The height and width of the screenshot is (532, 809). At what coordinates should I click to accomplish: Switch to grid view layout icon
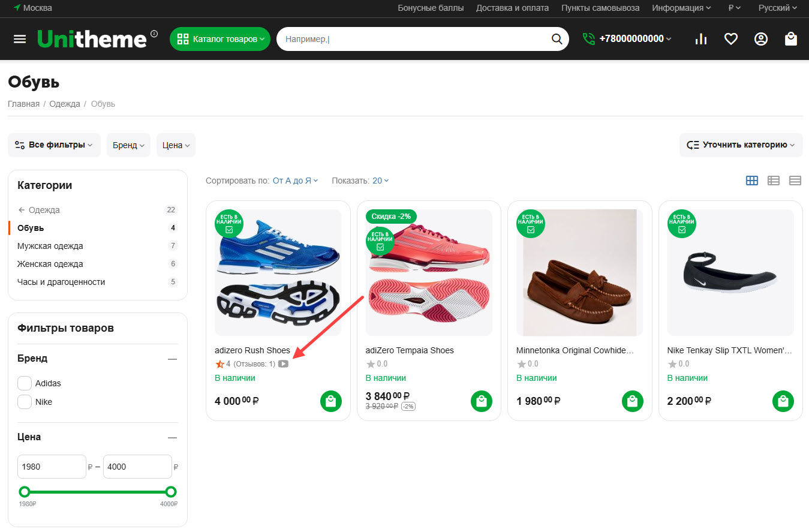[751, 180]
